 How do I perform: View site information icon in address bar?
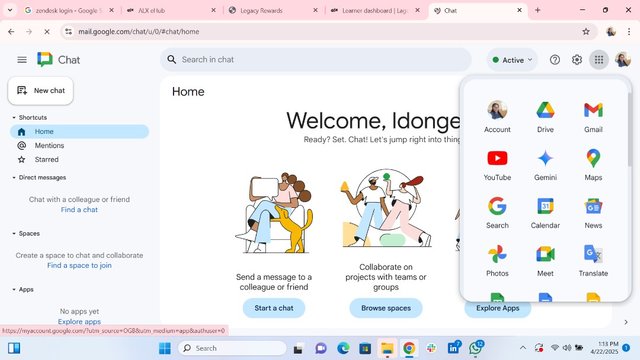(69, 31)
